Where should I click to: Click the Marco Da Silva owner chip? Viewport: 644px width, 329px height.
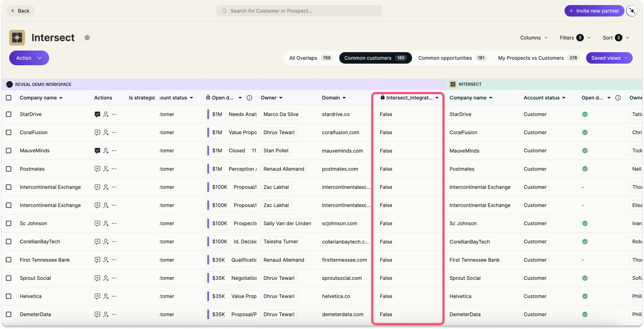281,114
